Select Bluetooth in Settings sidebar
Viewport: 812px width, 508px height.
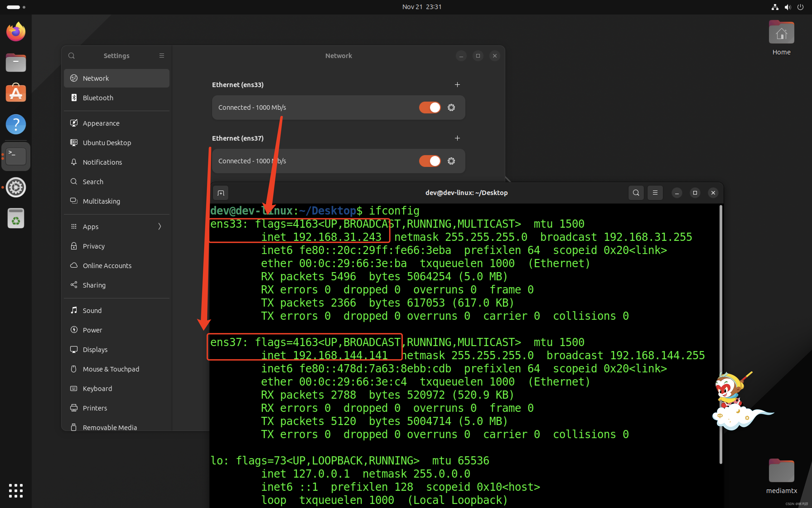(x=116, y=98)
